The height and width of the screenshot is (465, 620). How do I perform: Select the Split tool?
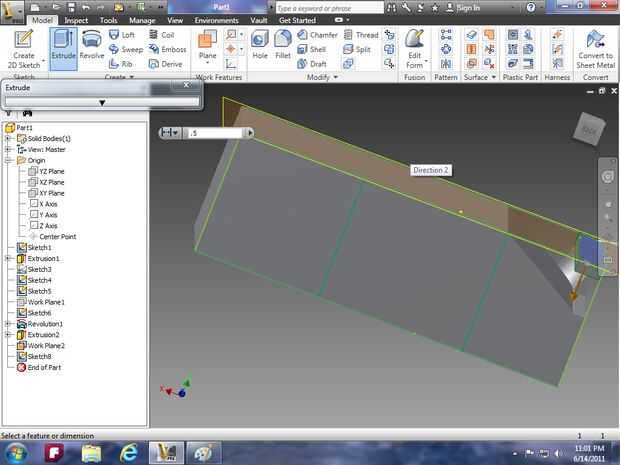point(357,49)
